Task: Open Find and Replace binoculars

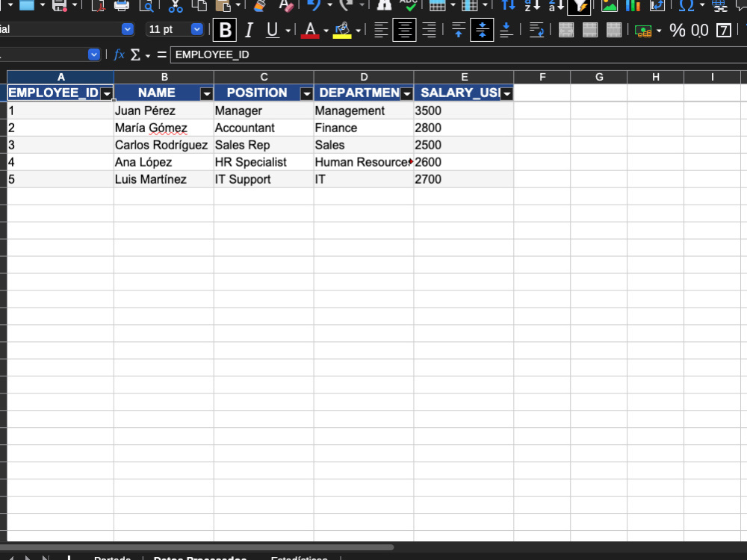Action: click(x=384, y=6)
